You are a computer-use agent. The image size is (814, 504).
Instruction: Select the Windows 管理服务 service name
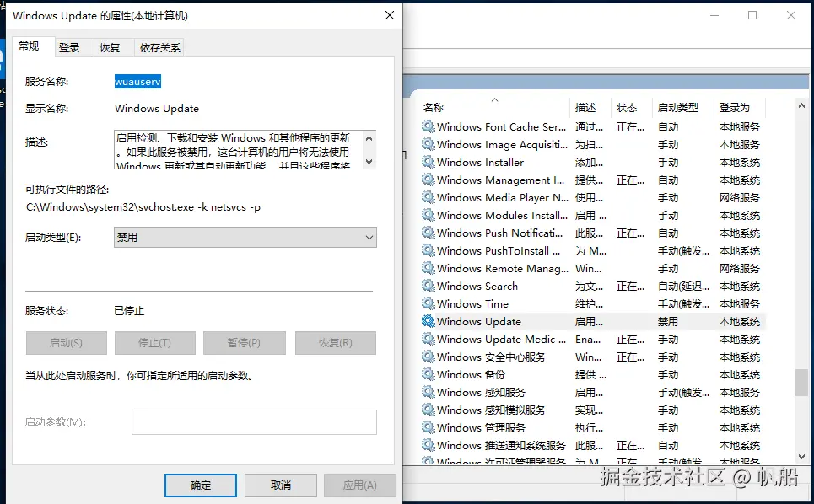click(482, 428)
